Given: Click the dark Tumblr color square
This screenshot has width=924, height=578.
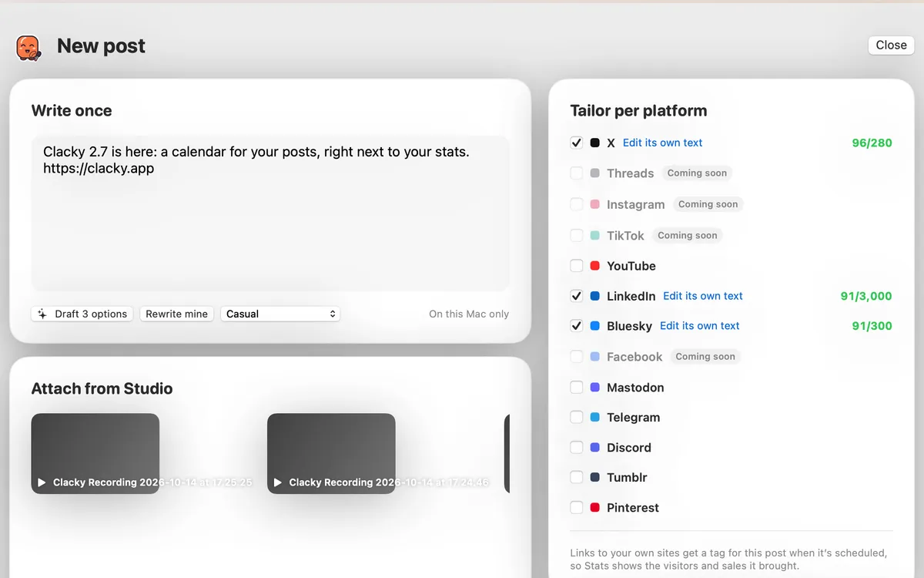Looking at the screenshot, I should point(595,478).
